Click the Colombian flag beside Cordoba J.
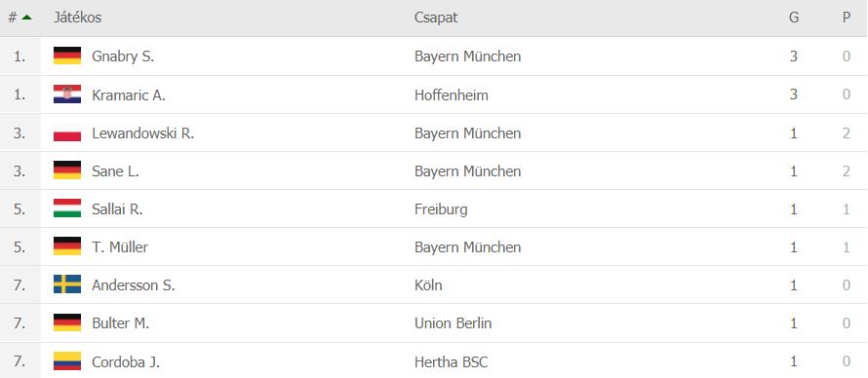Viewport: 868px width, 378px height. tap(67, 361)
